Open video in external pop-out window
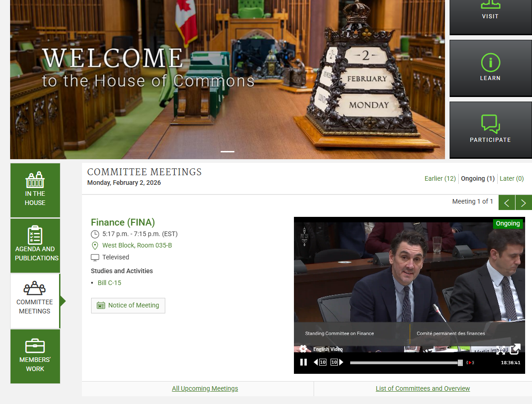532x404 pixels. (x=515, y=349)
